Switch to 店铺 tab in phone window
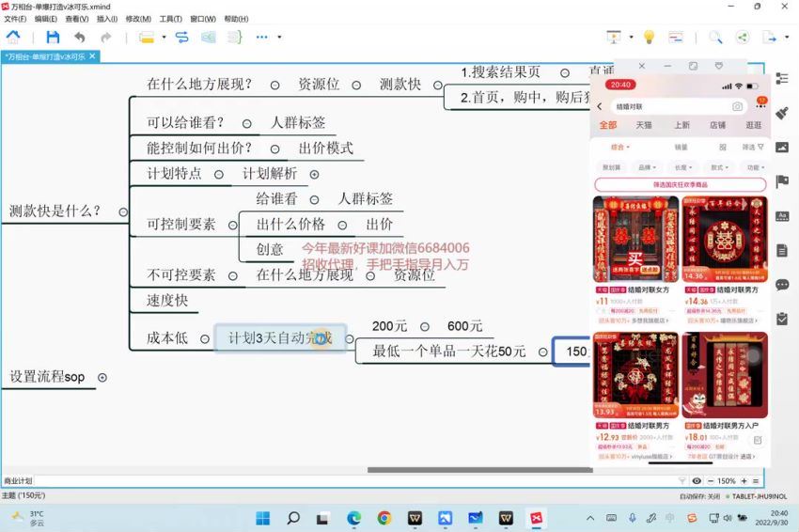 717,125
